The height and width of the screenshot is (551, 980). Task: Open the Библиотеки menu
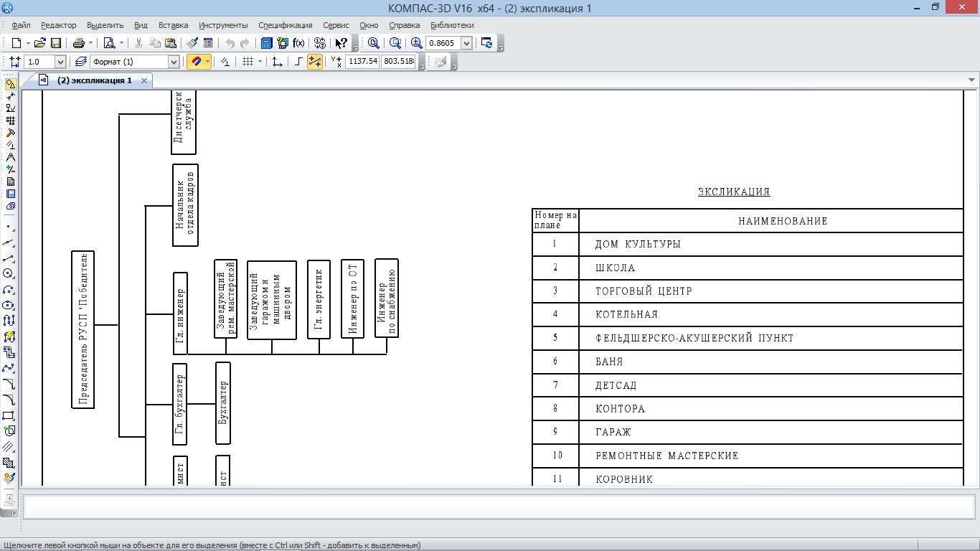[452, 25]
